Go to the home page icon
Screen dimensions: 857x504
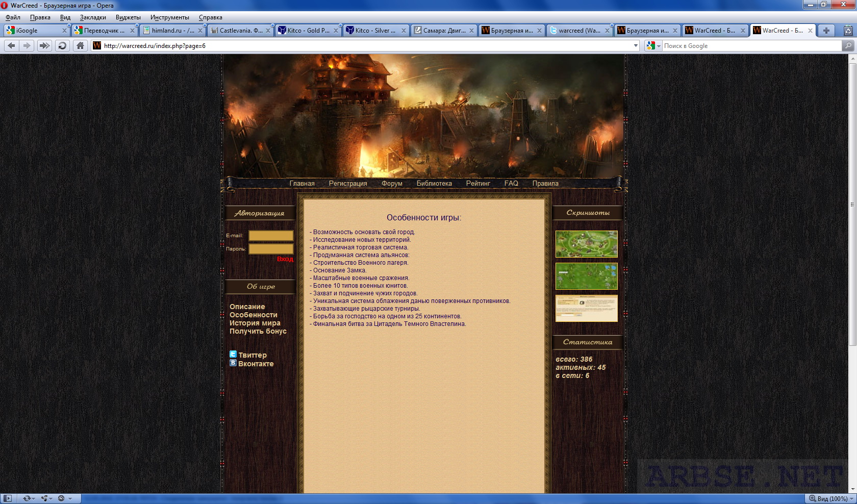click(x=80, y=45)
